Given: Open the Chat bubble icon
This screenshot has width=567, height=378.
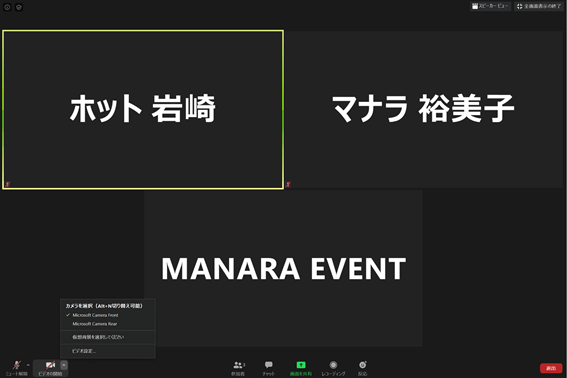Looking at the screenshot, I should pyautogui.click(x=268, y=365).
